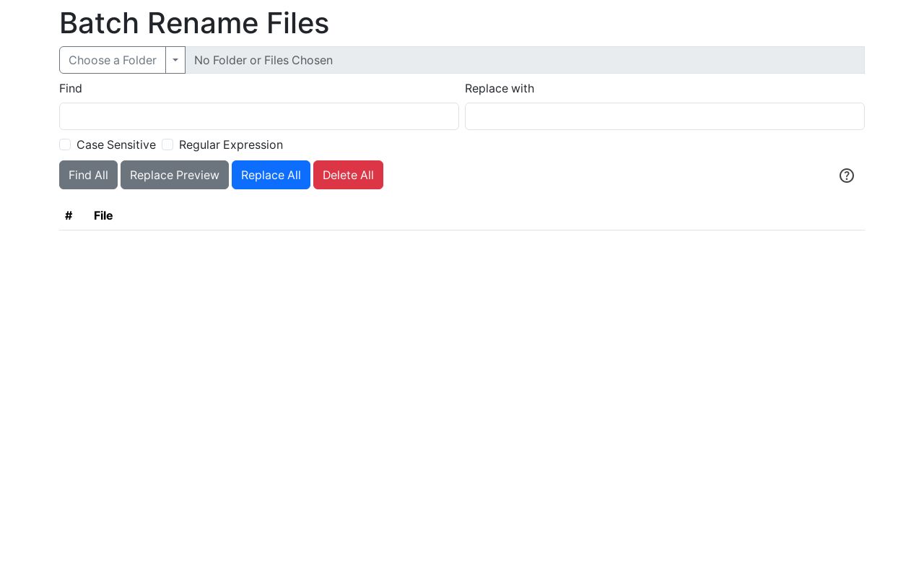Screen dimensions: 924x578
Task: Select the # column header
Action: point(69,215)
